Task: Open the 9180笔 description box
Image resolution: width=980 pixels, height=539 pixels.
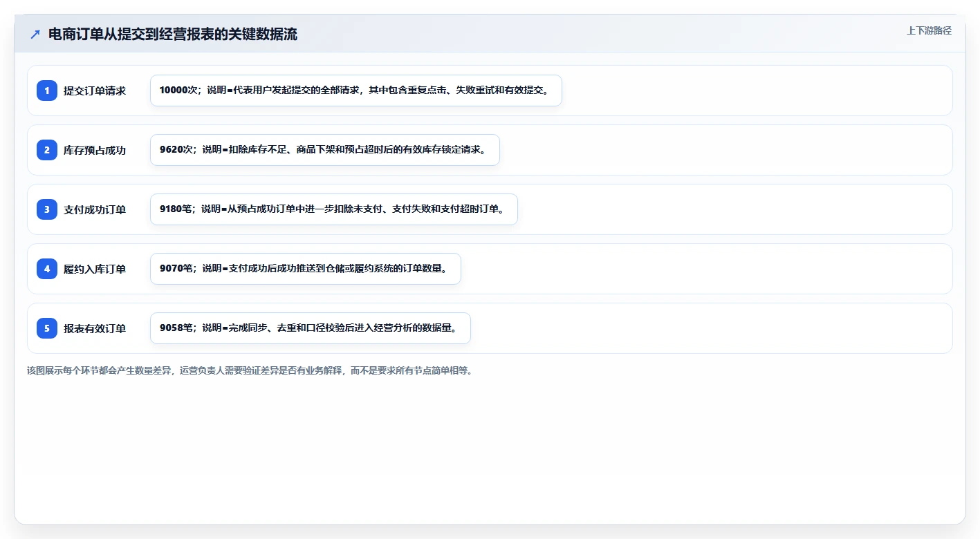Action: (x=334, y=209)
